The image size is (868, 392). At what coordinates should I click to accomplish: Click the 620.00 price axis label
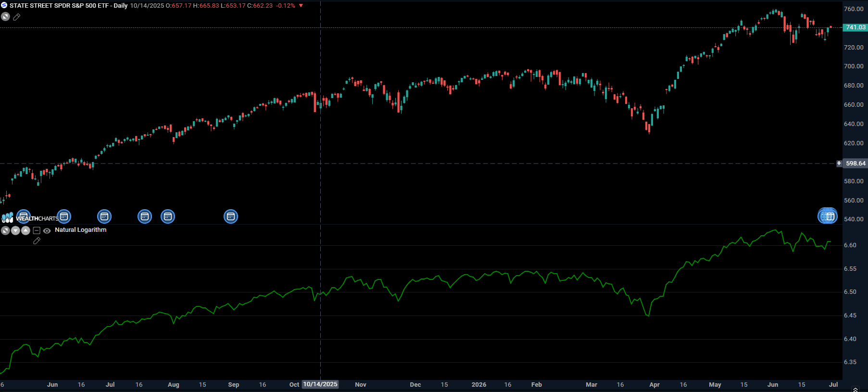pos(854,143)
